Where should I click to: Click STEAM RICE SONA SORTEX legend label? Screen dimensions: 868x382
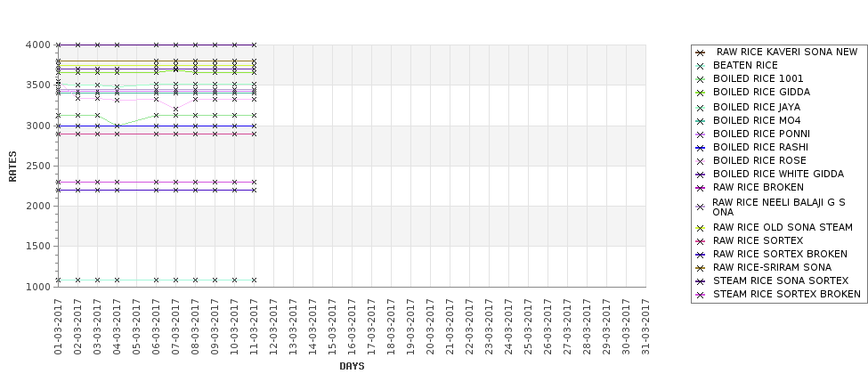click(x=781, y=280)
